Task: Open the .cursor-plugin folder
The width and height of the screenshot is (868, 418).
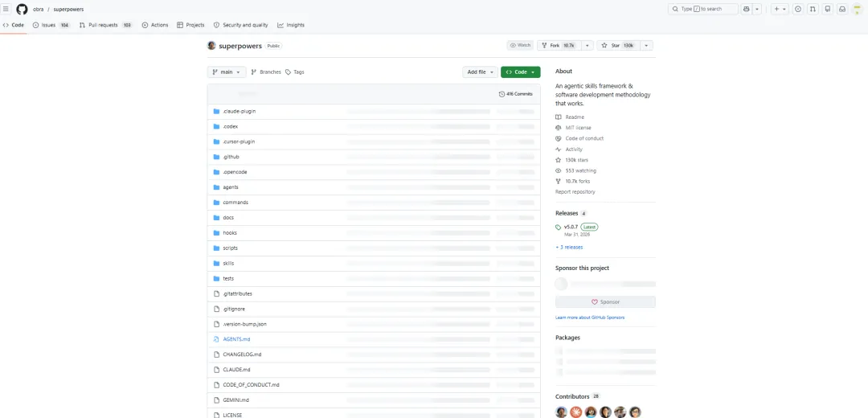Action: point(239,141)
